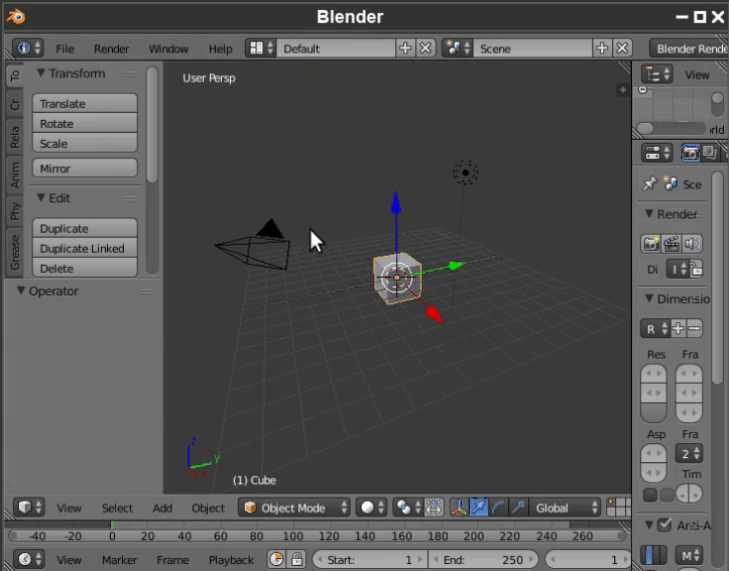Delete the Default screen layout
Image resolution: width=729 pixels, height=571 pixels.
tap(425, 48)
